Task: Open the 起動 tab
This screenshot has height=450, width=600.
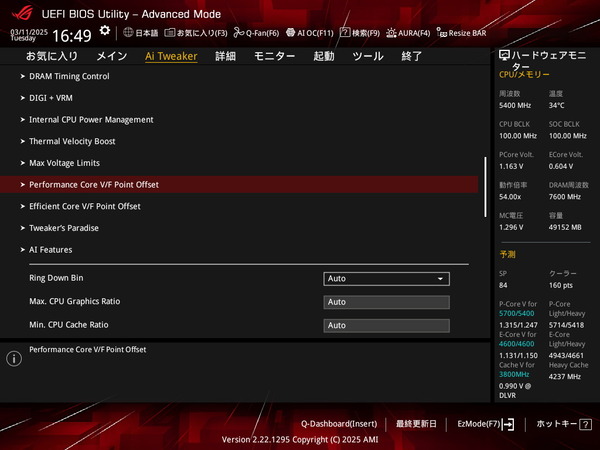Action: click(x=324, y=56)
